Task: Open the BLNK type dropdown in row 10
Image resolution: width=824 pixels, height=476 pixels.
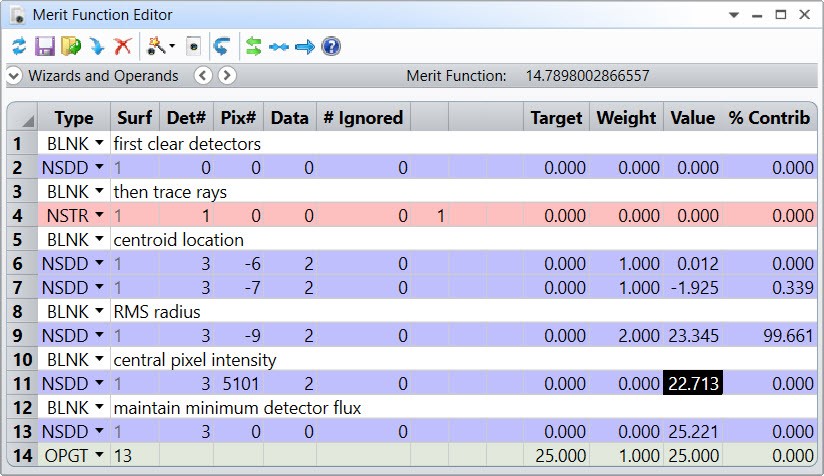Action: (x=99, y=359)
